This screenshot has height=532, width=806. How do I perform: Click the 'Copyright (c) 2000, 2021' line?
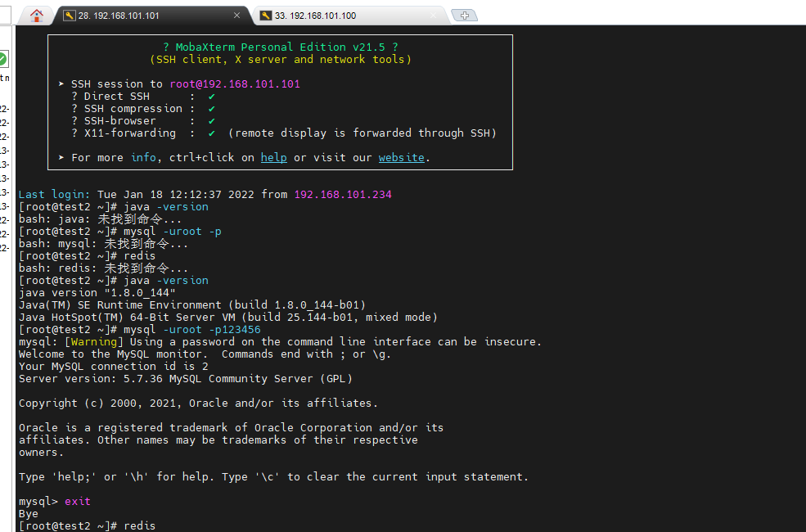point(198,404)
